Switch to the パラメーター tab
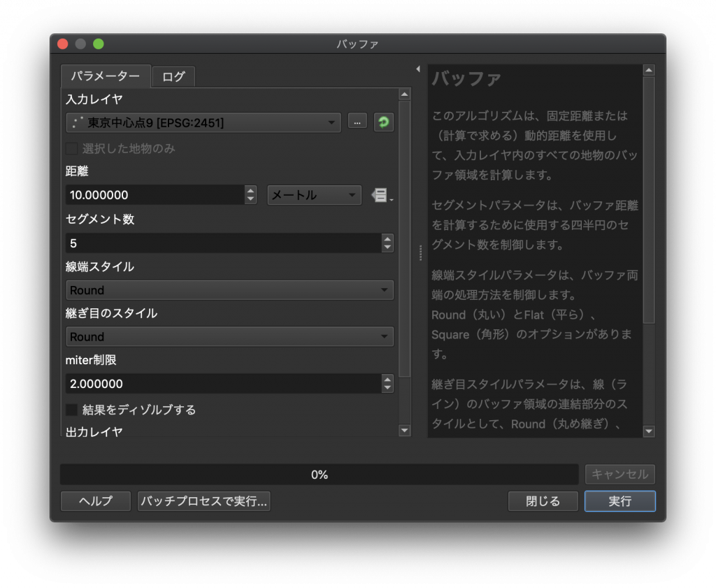This screenshot has width=716, height=588. tap(106, 76)
